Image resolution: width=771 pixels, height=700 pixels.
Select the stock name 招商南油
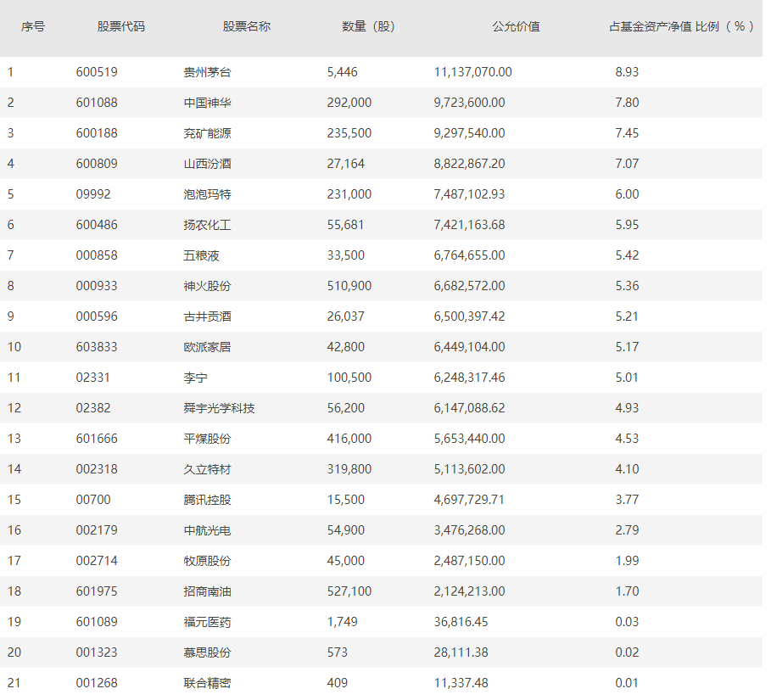point(207,591)
